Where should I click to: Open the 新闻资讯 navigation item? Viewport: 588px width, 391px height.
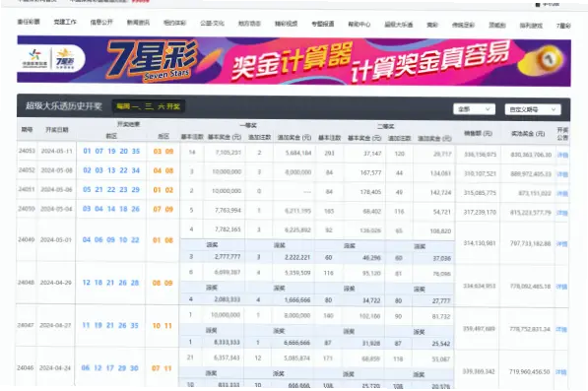[x=138, y=23]
